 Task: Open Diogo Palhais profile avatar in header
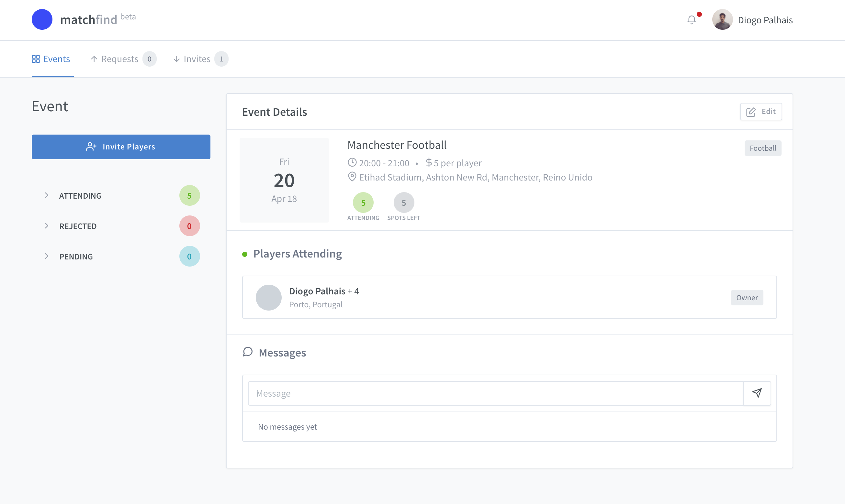click(722, 20)
